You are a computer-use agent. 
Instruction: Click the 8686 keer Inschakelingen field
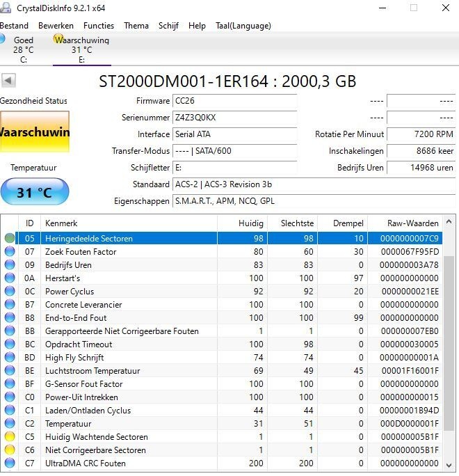point(421,151)
